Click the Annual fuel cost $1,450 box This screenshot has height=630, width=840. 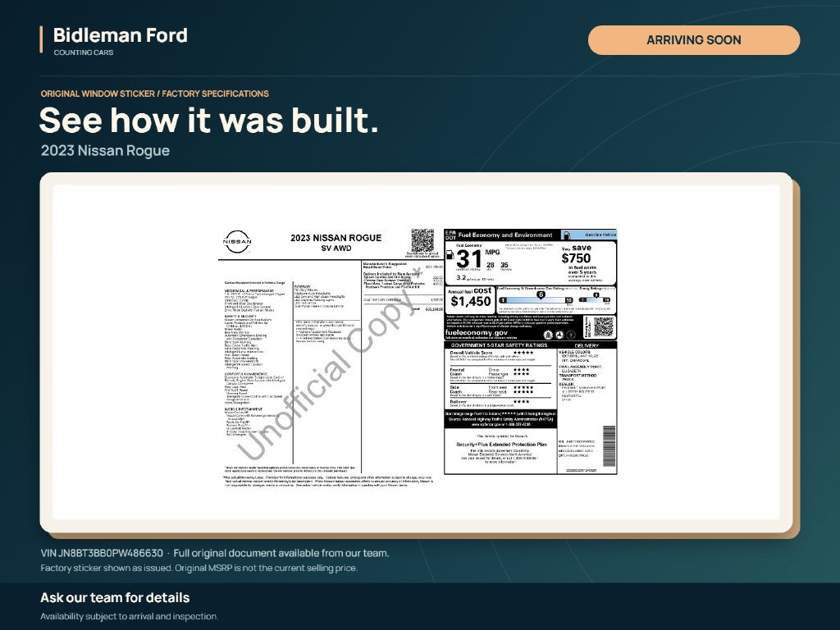[470, 299]
